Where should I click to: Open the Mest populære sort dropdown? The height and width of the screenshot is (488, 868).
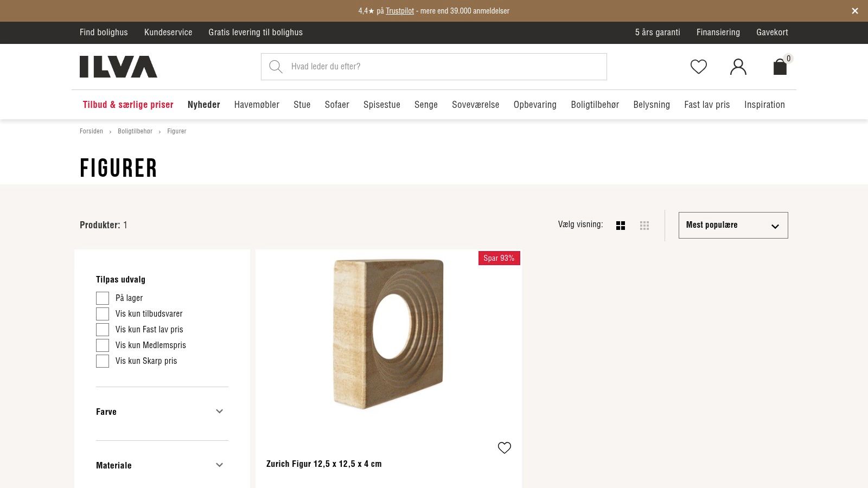733,225
